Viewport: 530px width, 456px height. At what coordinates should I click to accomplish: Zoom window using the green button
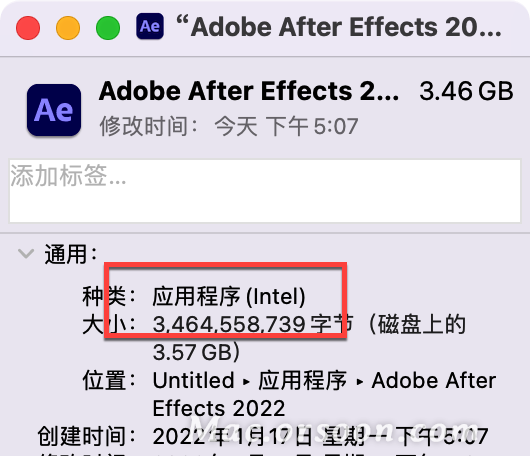point(108,28)
